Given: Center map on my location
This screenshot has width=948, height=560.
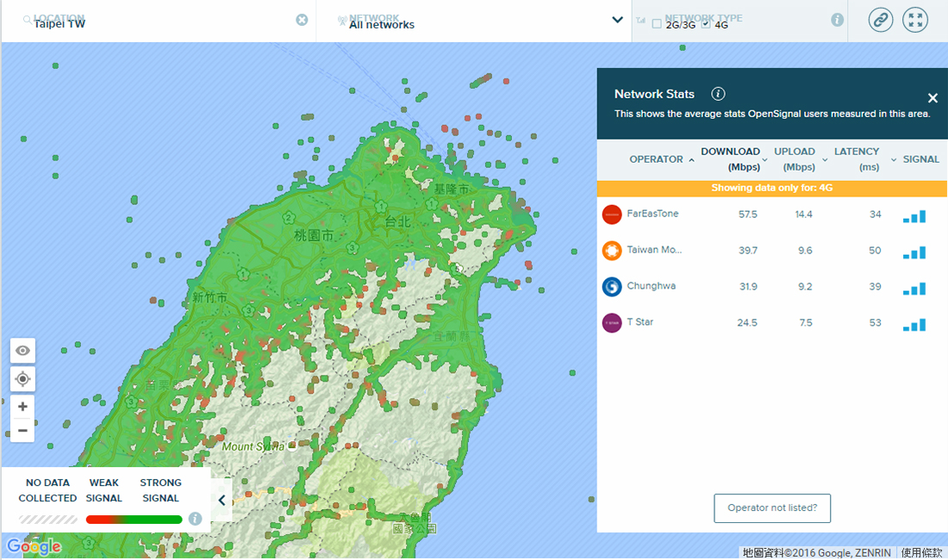Looking at the screenshot, I should (22, 379).
